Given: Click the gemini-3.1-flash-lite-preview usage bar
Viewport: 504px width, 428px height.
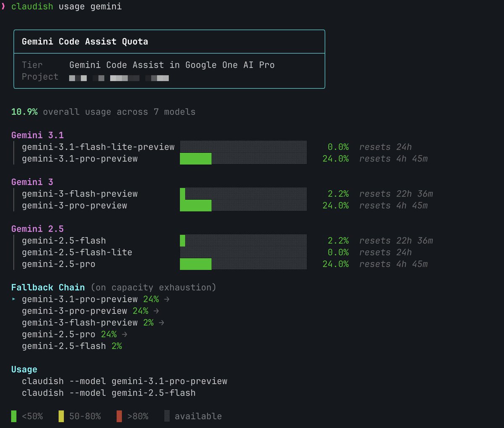Looking at the screenshot, I should [x=243, y=147].
